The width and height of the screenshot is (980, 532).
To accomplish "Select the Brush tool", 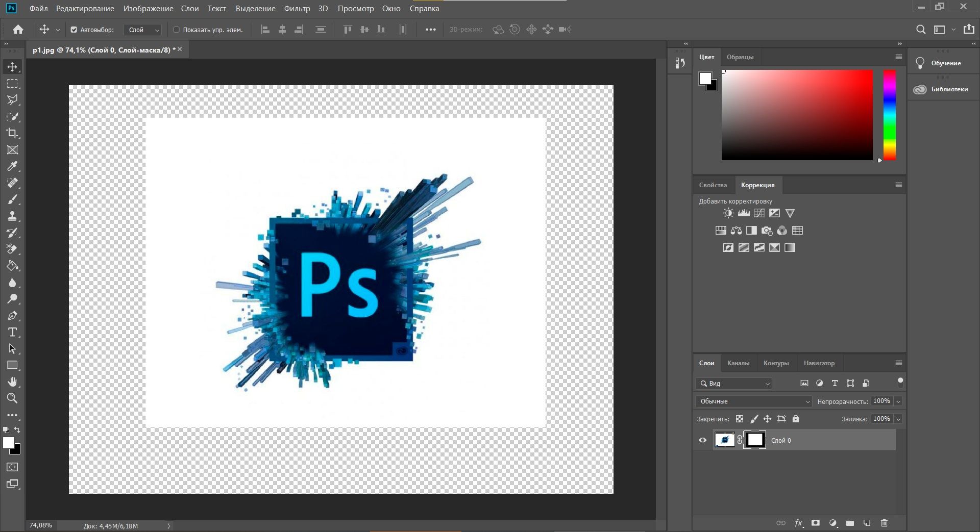I will click(12, 199).
